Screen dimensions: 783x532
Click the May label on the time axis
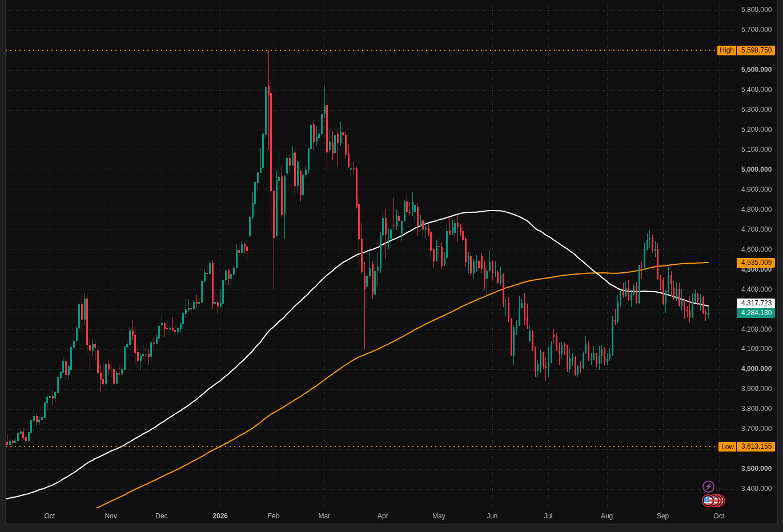click(439, 516)
